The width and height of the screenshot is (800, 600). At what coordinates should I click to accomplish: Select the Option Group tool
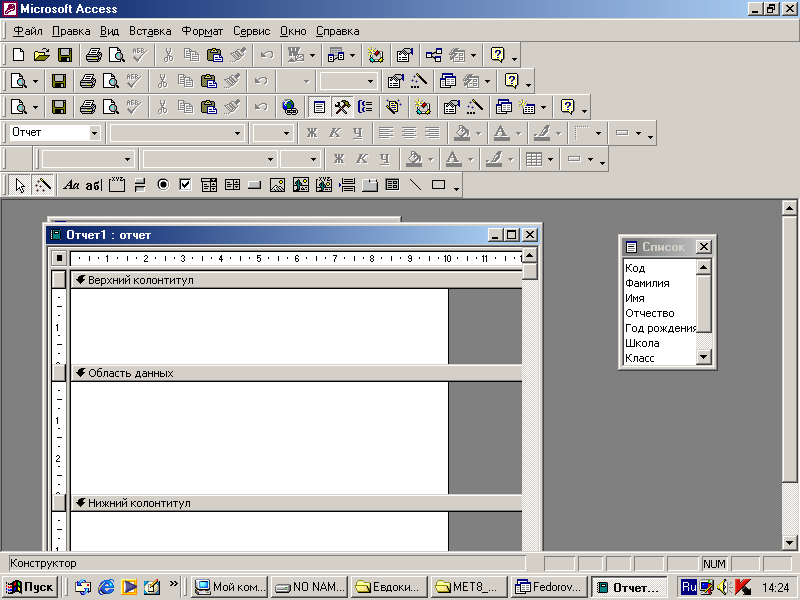click(117, 185)
